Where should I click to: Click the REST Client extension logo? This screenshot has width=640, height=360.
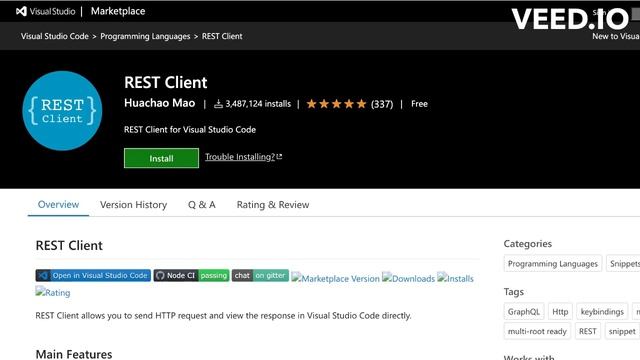[62, 111]
